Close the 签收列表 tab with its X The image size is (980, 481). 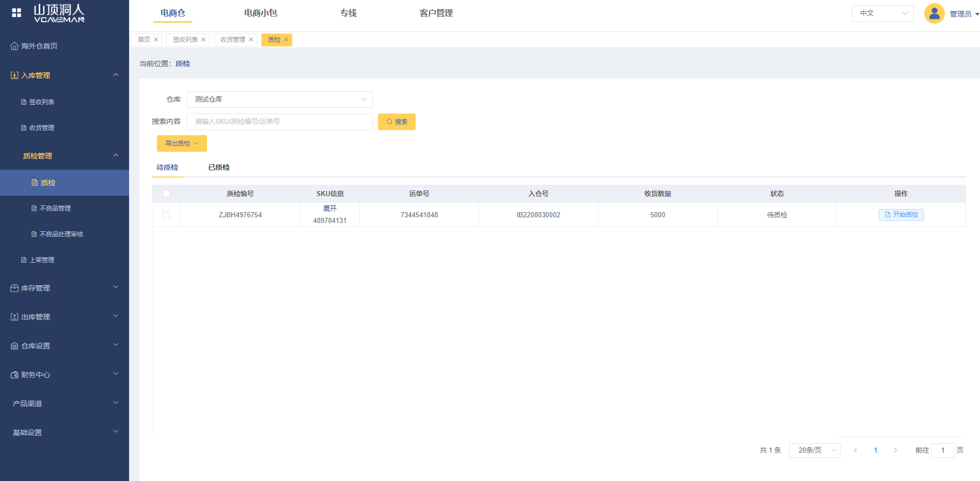(203, 40)
